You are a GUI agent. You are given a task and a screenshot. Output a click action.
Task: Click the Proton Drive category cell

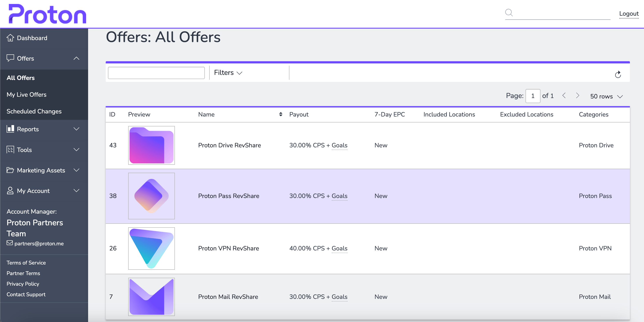[x=596, y=145]
